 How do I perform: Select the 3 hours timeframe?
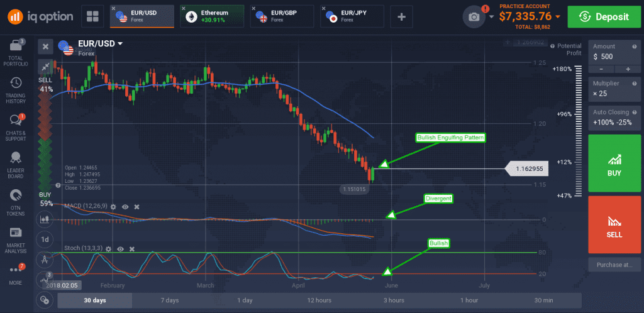394,300
